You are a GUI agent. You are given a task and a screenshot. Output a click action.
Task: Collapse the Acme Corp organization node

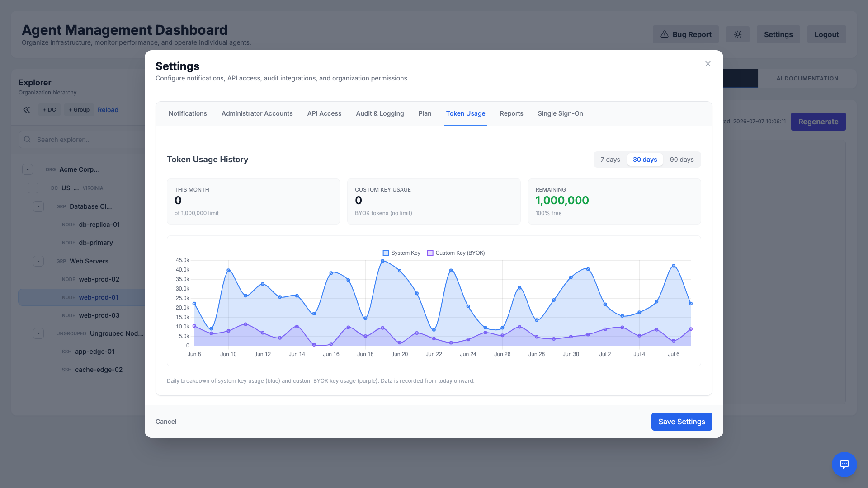tap(28, 169)
